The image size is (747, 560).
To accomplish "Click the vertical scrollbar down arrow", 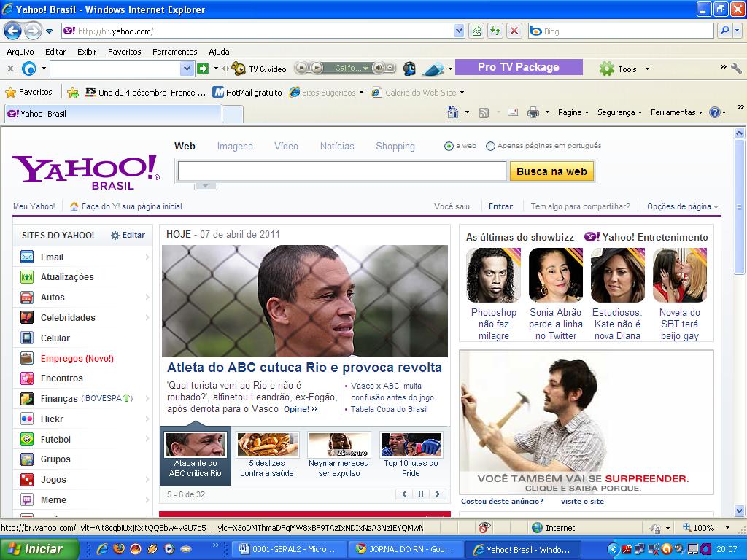I will click(x=739, y=511).
